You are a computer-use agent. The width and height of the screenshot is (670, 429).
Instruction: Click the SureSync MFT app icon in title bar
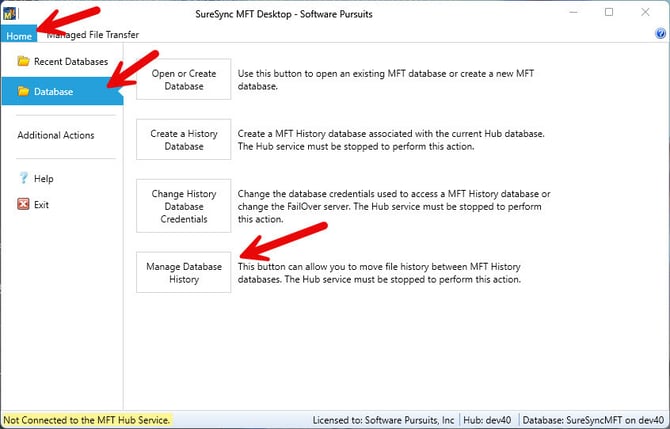[9, 14]
